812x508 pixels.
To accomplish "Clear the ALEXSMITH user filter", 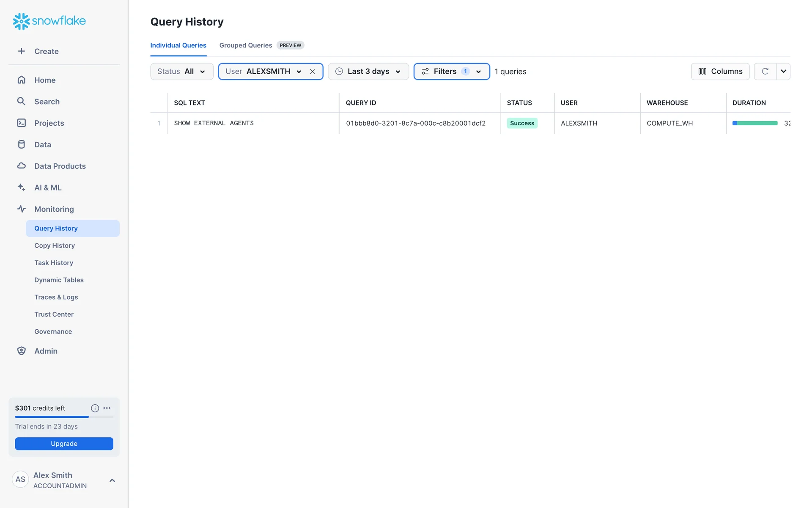I will pyautogui.click(x=312, y=72).
